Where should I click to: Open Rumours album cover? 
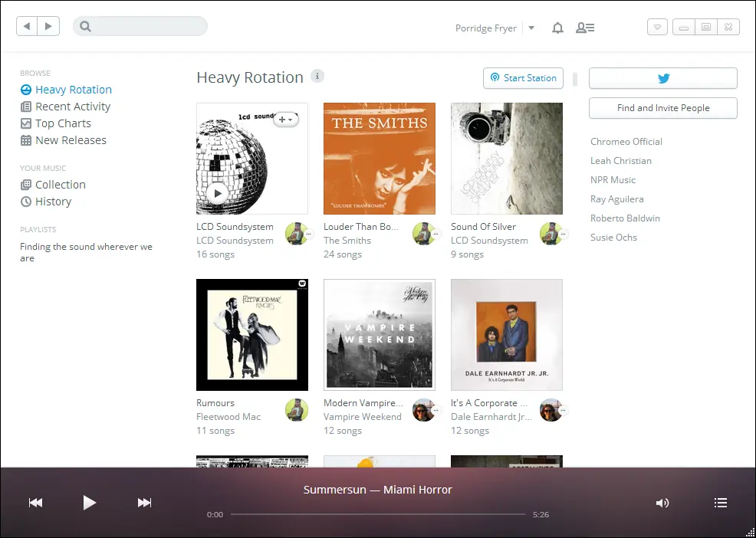click(252, 335)
